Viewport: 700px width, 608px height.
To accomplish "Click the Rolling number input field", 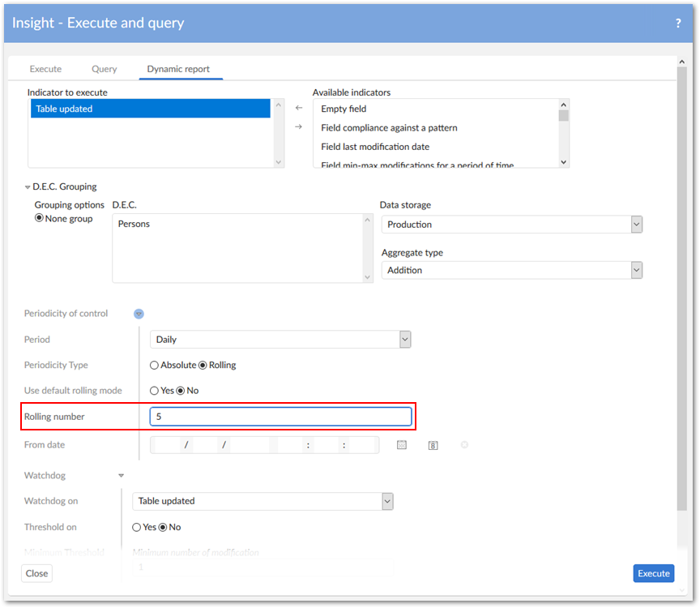I will 280,417.
